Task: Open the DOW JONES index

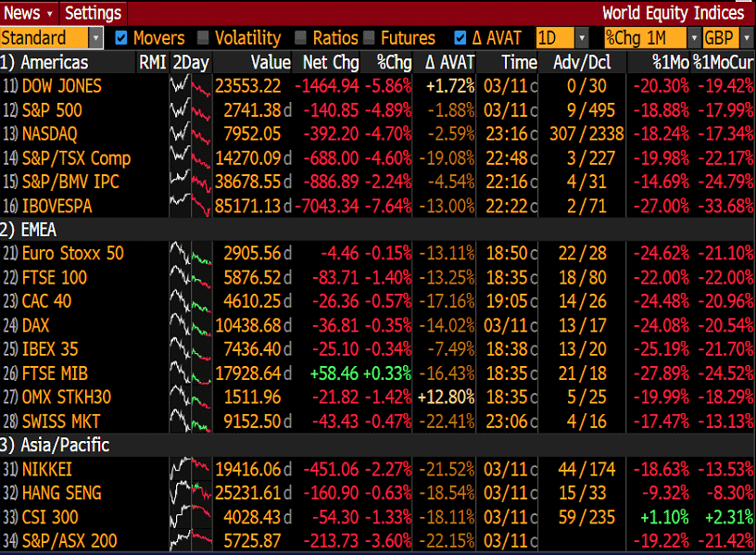Action: click(x=62, y=86)
